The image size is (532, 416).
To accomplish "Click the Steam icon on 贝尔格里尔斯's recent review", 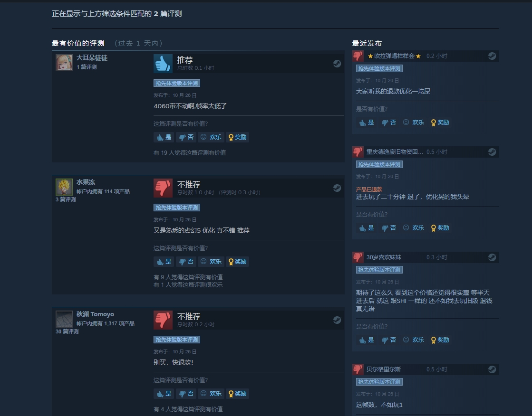I will tap(492, 369).
